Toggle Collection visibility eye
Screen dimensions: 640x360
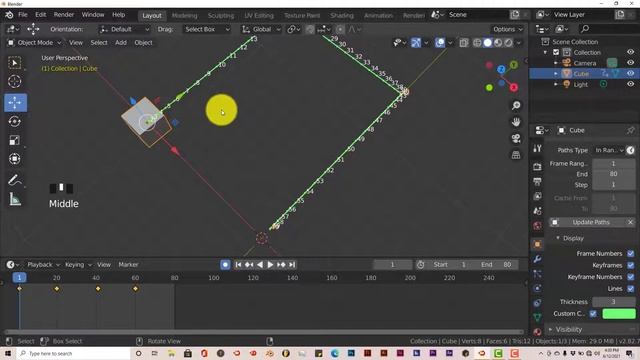[631, 52]
